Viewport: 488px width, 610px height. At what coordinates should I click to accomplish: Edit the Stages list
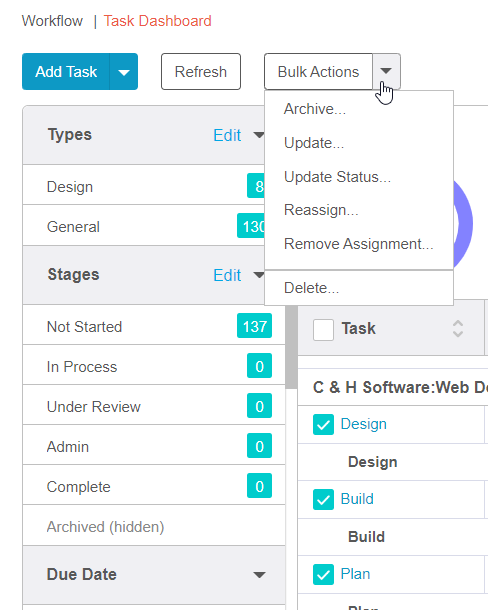[227, 275]
